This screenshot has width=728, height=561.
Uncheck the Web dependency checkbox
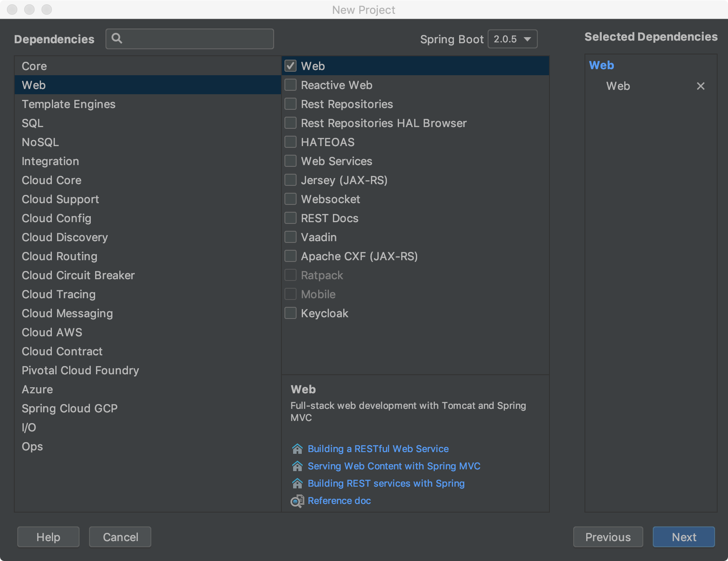point(291,66)
